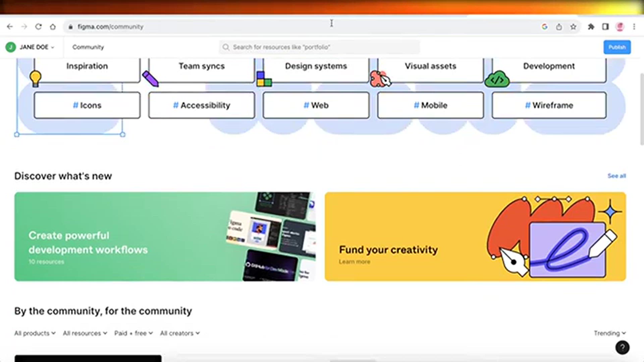The width and height of the screenshot is (644, 362).
Task: Click See all link
Action: tap(616, 176)
